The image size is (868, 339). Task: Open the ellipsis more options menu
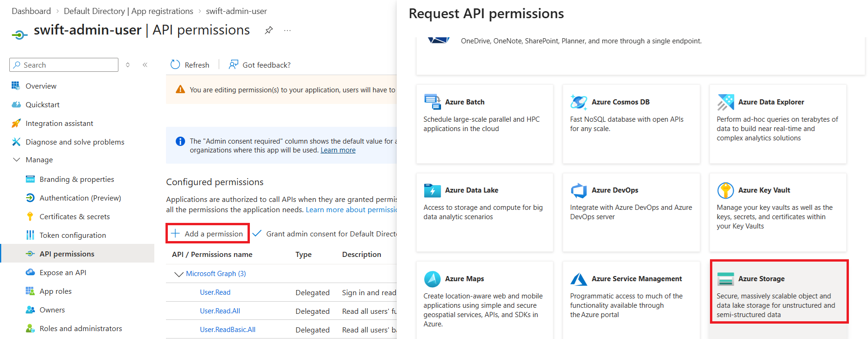pyautogui.click(x=287, y=30)
